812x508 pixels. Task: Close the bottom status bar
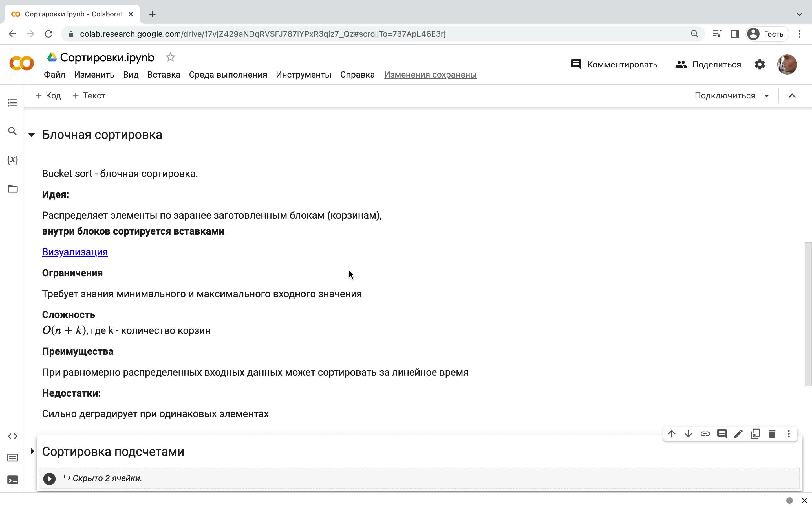(x=804, y=500)
